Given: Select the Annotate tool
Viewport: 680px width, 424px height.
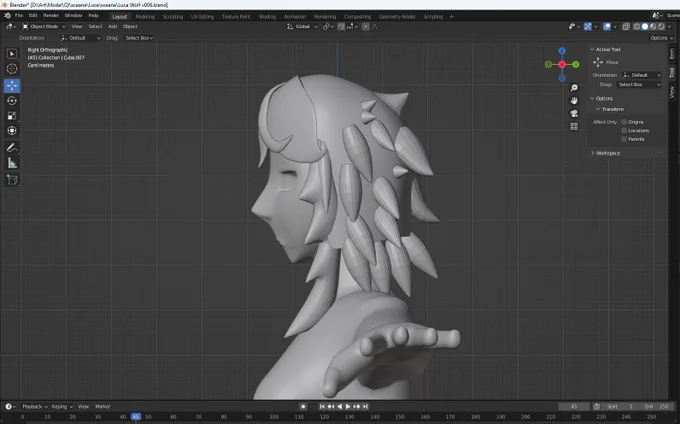Looking at the screenshot, I should (x=12, y=148).
